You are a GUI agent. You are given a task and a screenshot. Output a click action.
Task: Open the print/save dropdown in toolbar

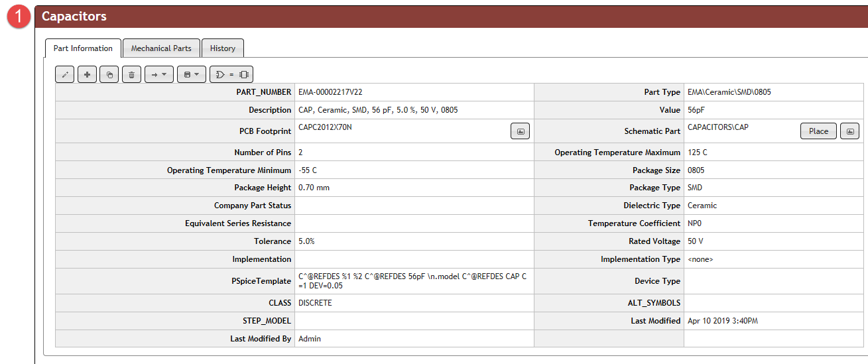click(x=191, y=75)
